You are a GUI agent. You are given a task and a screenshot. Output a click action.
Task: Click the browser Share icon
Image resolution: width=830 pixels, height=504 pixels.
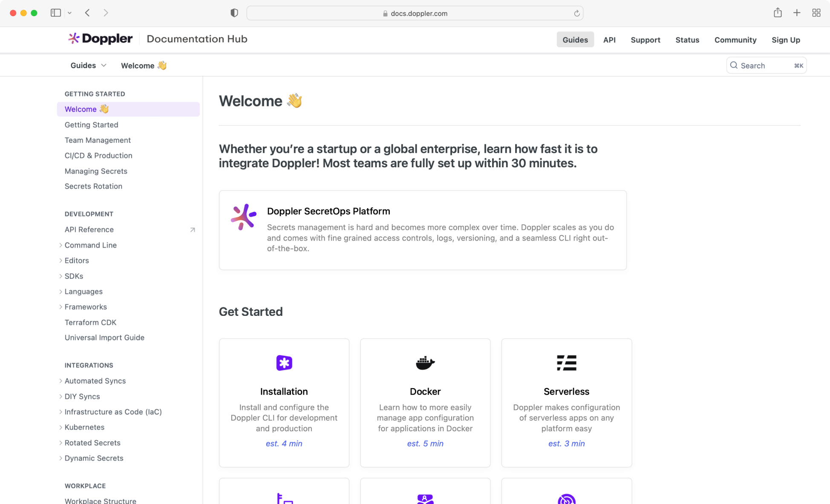(x=778, y=13)
